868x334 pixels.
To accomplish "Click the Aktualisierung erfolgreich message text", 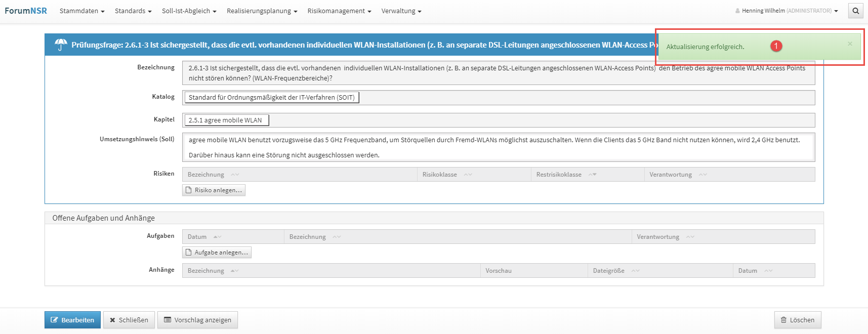I will pyautogui.click(x=705, y=47).
